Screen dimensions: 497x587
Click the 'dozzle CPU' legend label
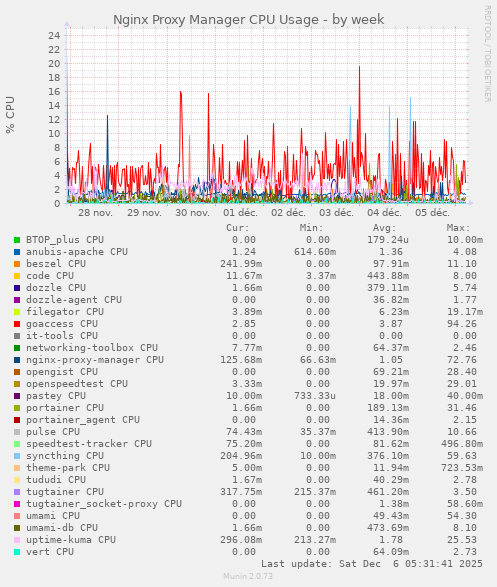coord(56,288)
